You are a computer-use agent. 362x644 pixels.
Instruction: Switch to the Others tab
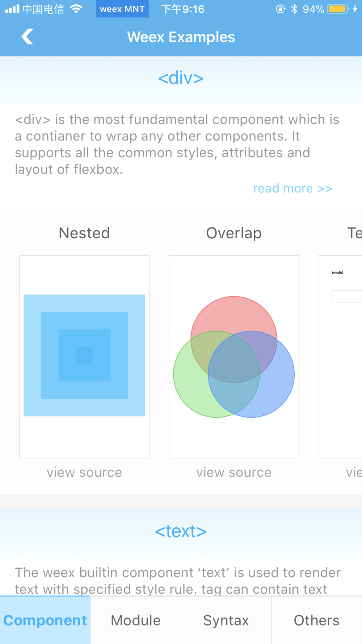[x=317, y=620]
